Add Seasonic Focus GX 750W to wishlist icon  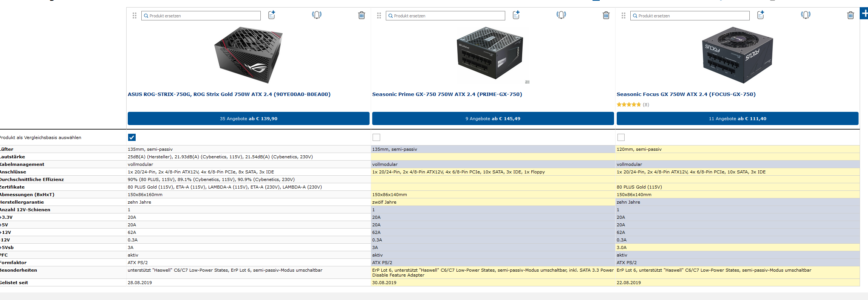(761, 15)
